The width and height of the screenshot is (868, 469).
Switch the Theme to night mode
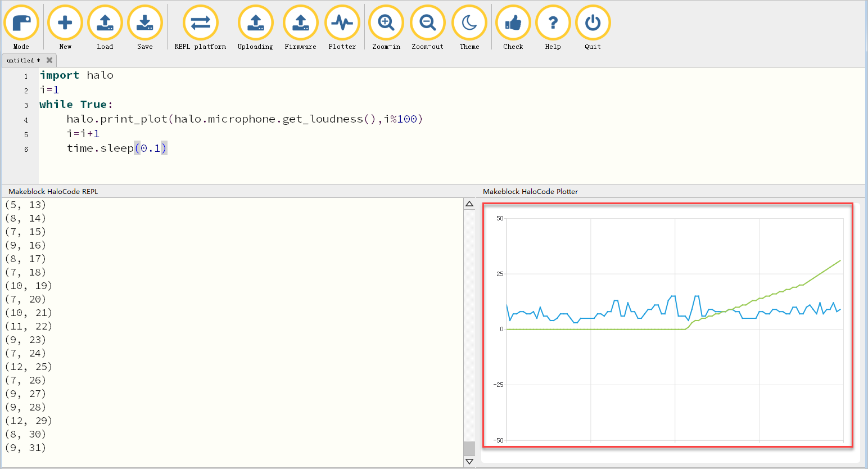pos(469,23)
